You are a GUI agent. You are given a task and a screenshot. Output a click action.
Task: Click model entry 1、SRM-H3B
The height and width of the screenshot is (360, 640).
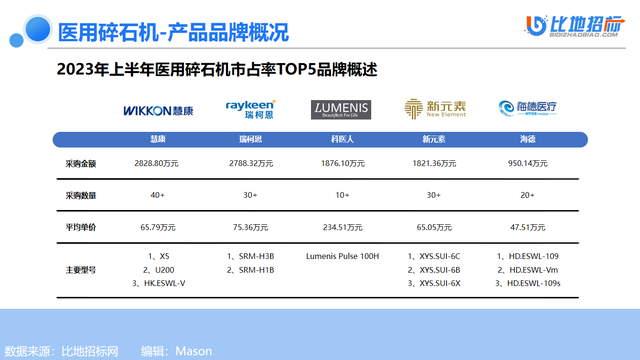(x=251, y=256)
